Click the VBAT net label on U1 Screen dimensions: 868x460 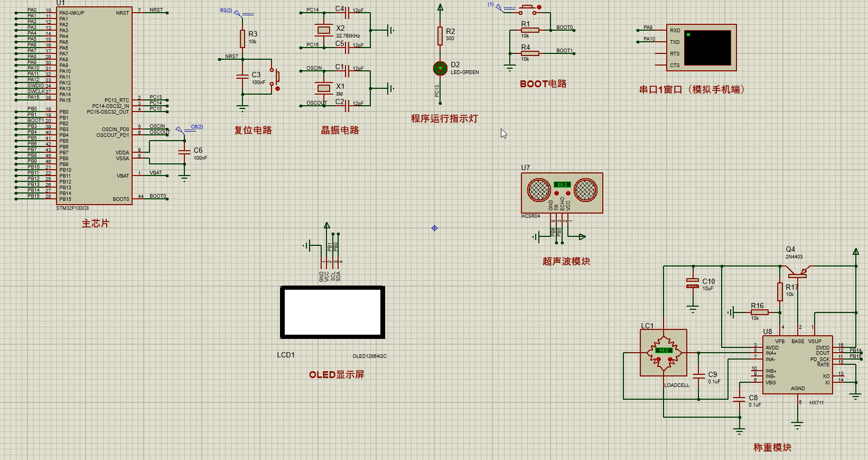tap(156, 173)
